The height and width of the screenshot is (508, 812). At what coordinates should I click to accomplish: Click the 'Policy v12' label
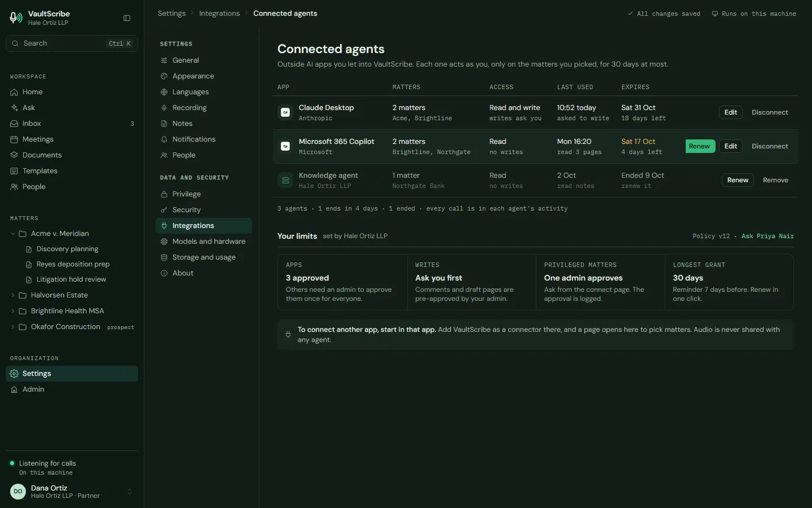coord(711,237)
